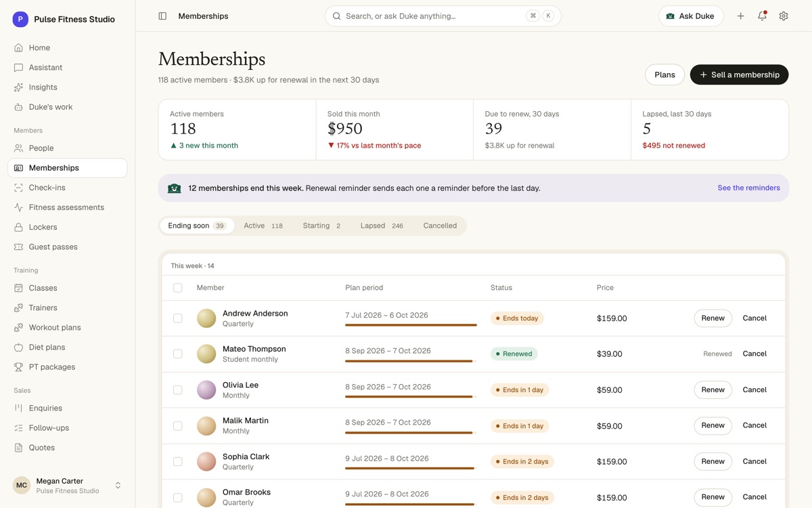Click the Member column header
Image resolution: width=812 pixels, height=508 pixels.
coord(210,288)
